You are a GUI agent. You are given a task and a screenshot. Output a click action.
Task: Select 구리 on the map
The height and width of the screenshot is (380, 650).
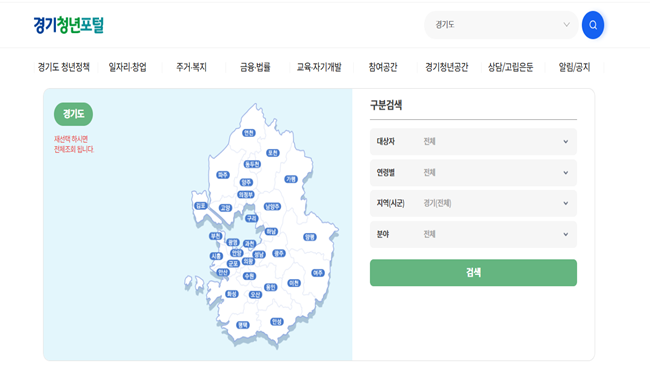point(252,218)
